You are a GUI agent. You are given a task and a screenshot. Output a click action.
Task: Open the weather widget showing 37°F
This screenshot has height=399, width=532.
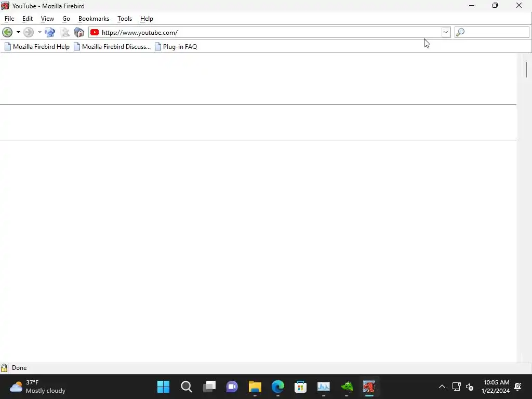pyautogui.click(x=37, y=387)
